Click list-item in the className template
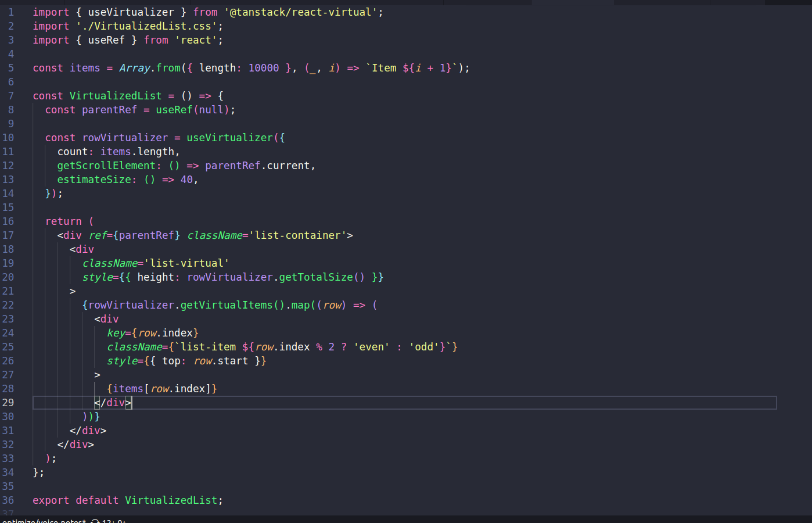812x523 pixels. coord(209,347)
